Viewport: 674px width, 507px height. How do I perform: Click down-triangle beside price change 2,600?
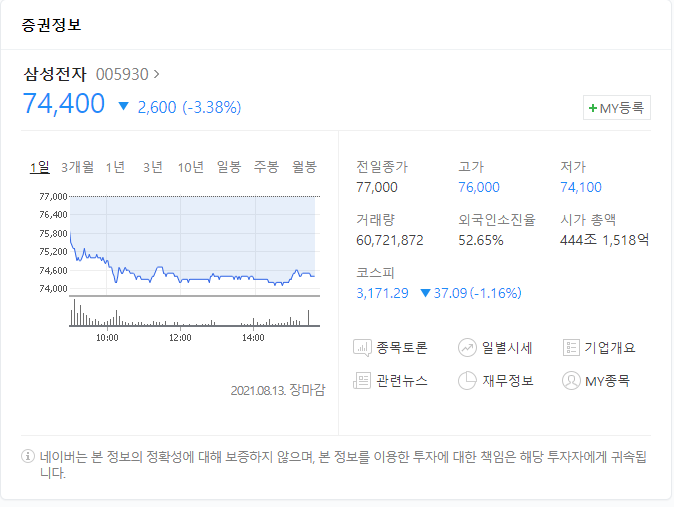click(x=123, y=106)
